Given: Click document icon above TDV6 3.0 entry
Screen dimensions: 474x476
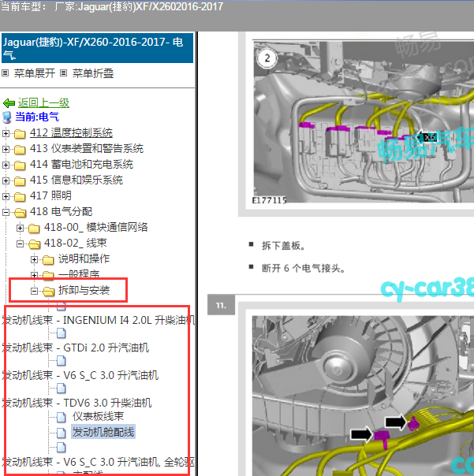Looking at the screenshot, I should pyautogui.click(x=61, y=389).
